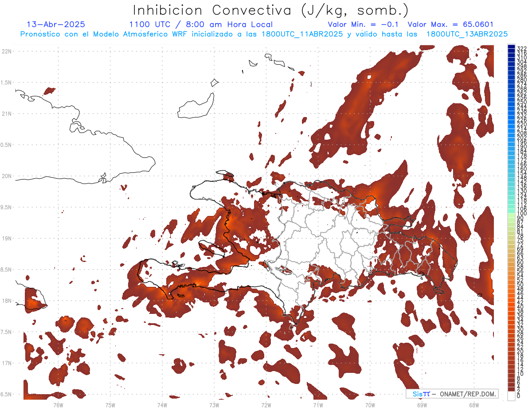The width and height of the screenshot is (532, 411).
Task: Click the "ONAMET/REP.DOM." credit label
Action: pos(468,394)
